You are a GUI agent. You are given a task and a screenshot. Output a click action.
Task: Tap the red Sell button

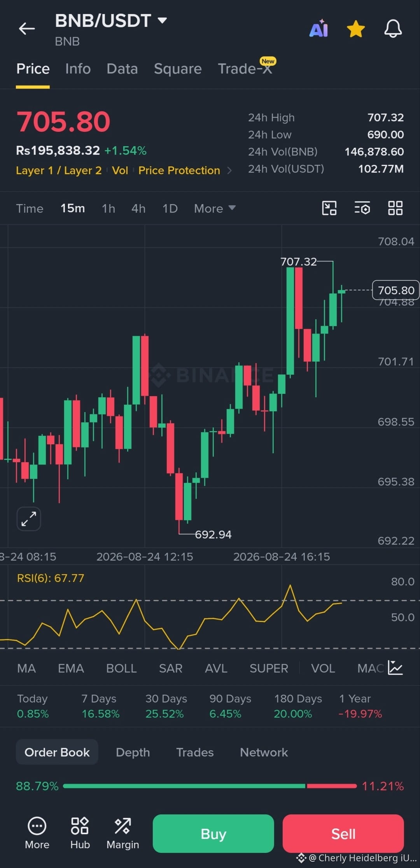(x=343, y=833)
